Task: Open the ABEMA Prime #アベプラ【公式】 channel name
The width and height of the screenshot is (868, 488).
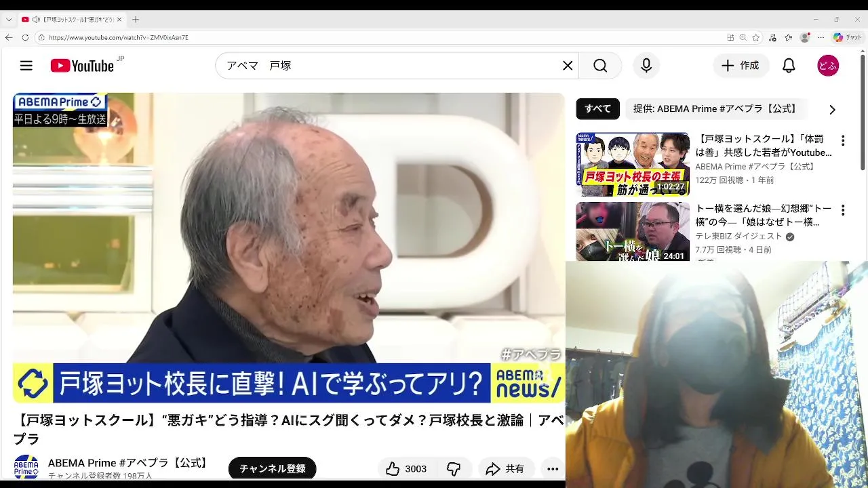Action: tap(128, 463)
